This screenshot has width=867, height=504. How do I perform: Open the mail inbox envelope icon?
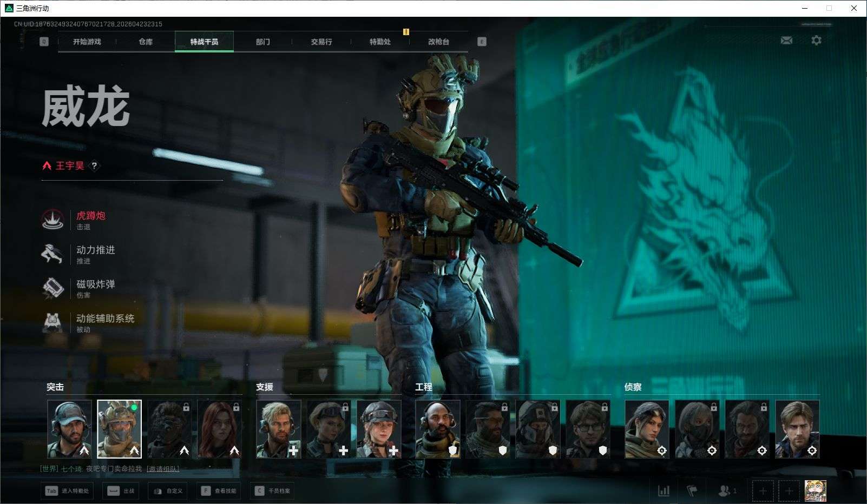pyautogui.click(x=786, y=41)
